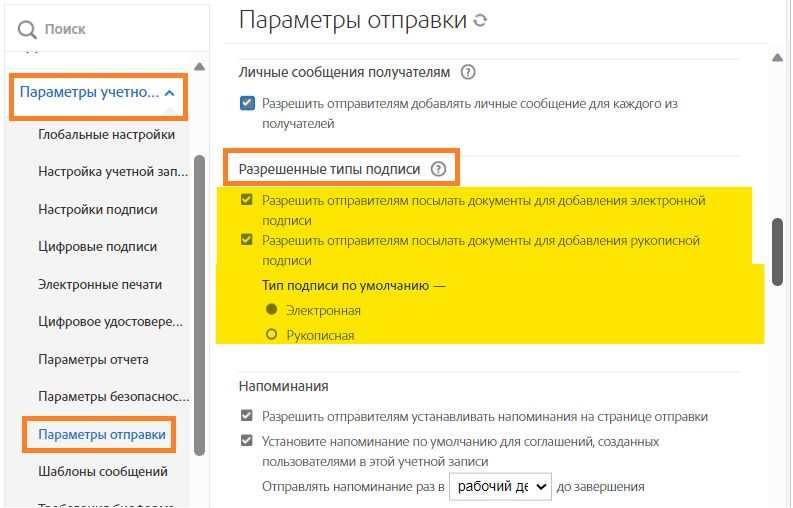The image size is (793, 508).
Task: Open reminder frequency dropdown рабочий день
Action: [x=500, y=487]
